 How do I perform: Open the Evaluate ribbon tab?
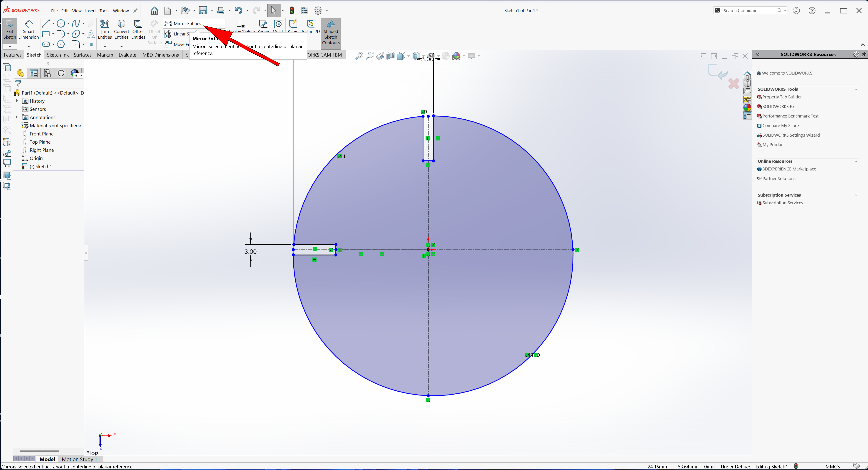pyautogui.click(x=127, y=55)
